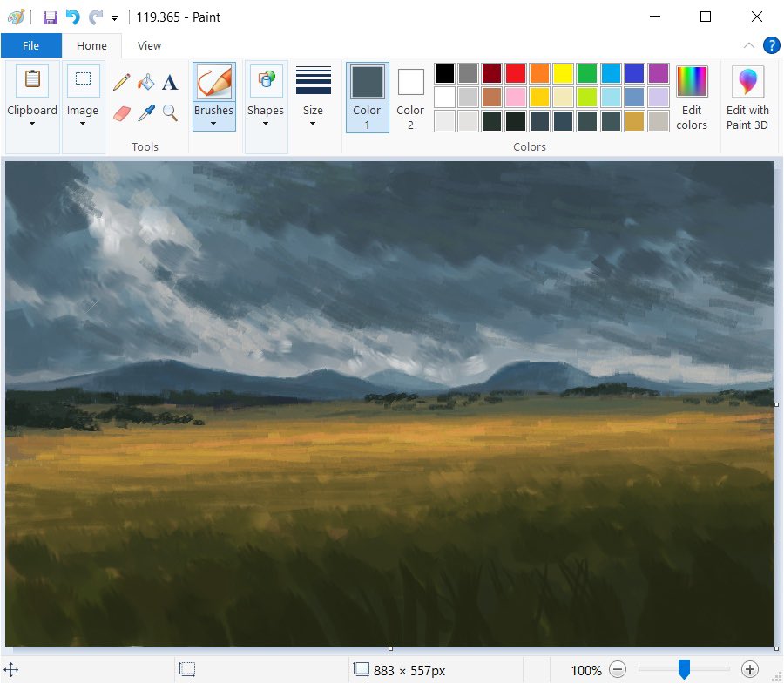Click the Save icon in title bar

50,17
